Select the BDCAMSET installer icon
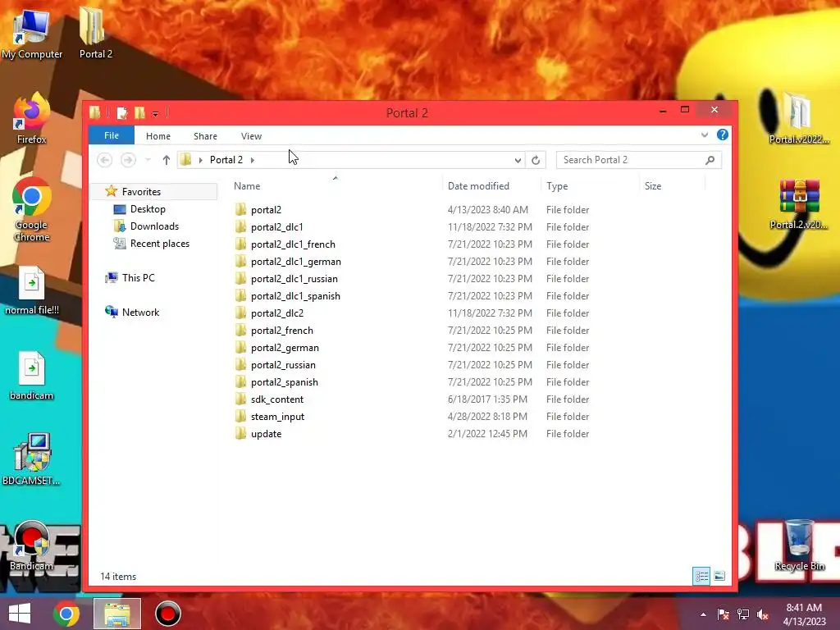Image resolution: width=840 pixels, height=630 pixels. point(32,459)
